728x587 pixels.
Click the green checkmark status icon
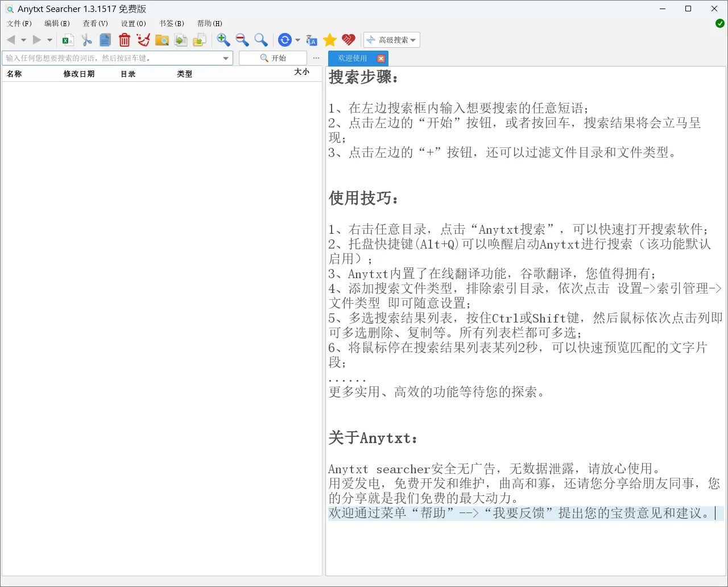point(720,23)
